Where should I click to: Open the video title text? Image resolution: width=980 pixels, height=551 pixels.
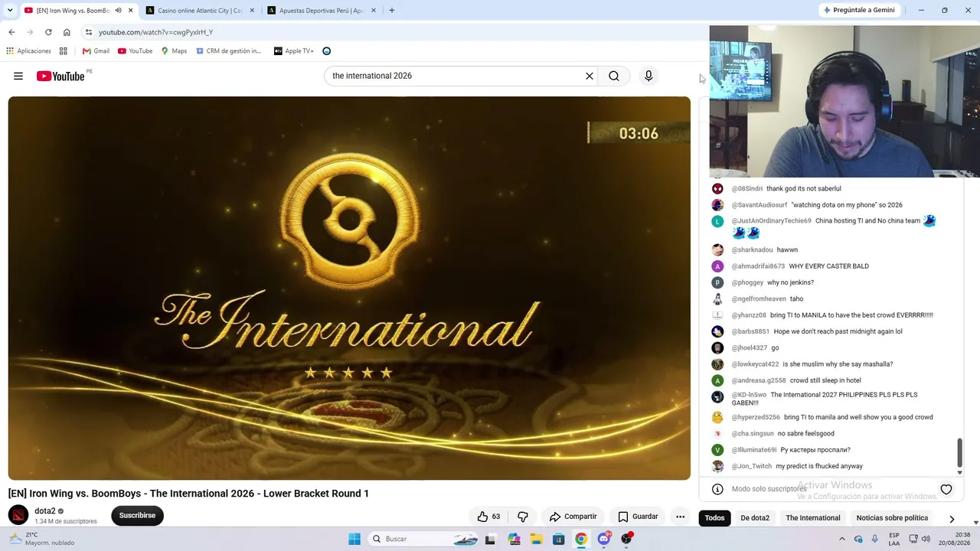click(x=188, y=494)
